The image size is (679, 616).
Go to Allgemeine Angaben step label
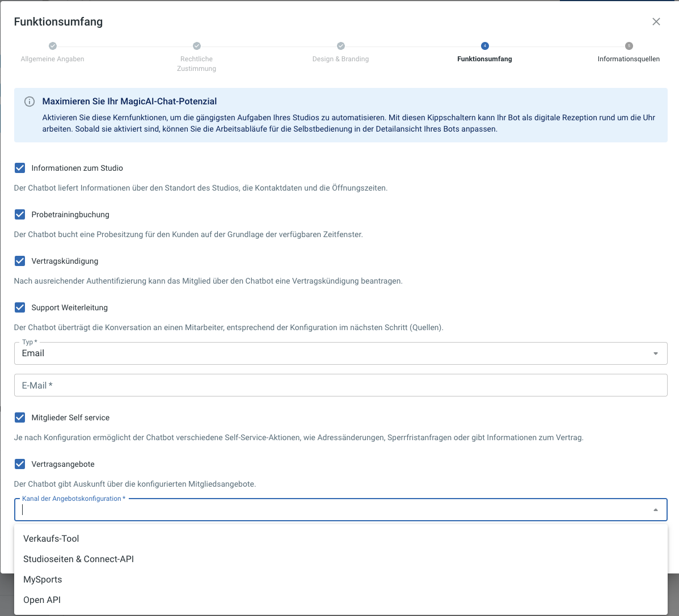(x=52, y=59)
